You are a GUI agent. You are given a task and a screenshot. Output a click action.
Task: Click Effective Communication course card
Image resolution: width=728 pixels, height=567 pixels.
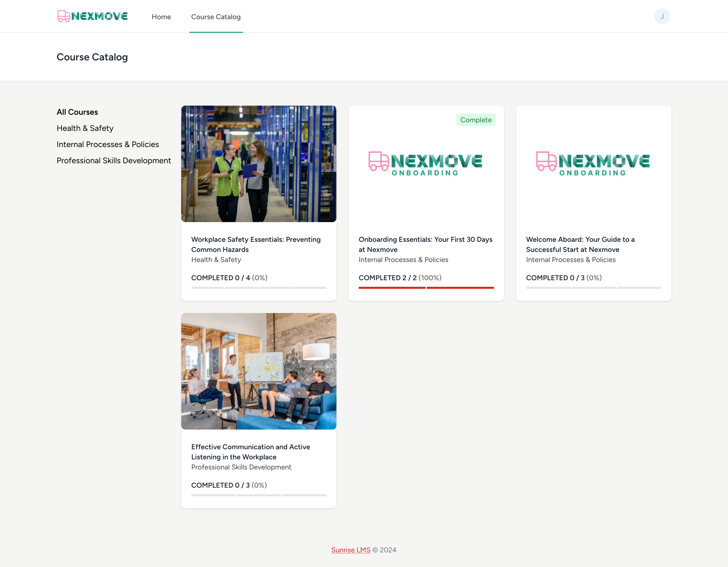coord(259,411)
